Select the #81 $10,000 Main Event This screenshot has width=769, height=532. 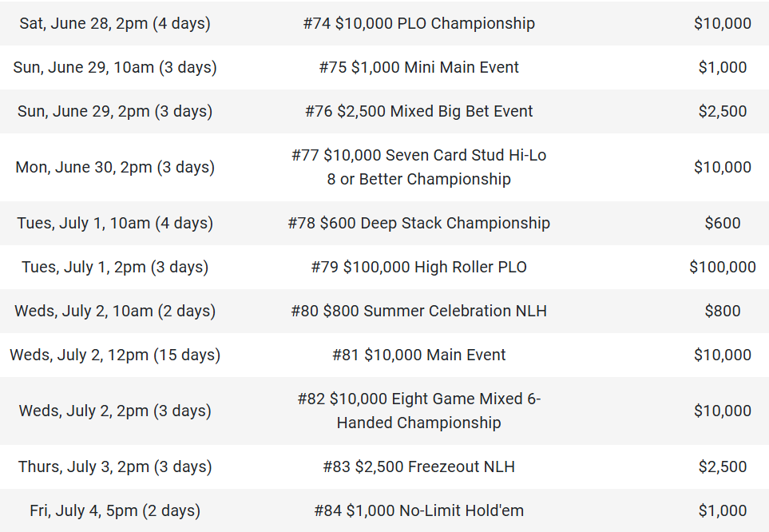click(x=418, y=355)
